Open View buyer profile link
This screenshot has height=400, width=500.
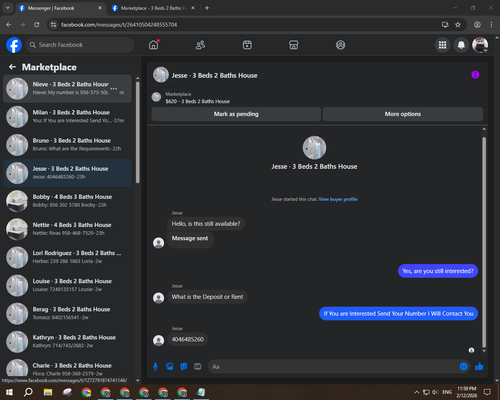click(x=338, y=199)
